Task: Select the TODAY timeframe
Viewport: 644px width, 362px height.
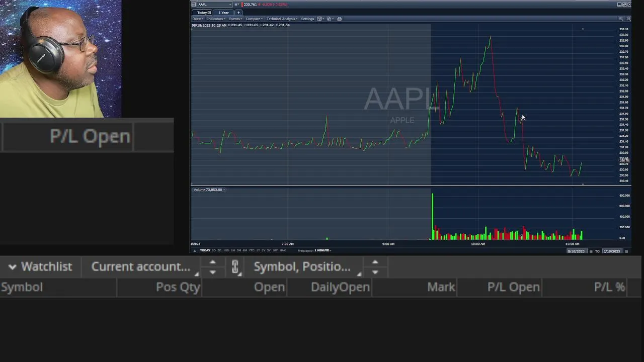Action: click(x=205, y=250)
